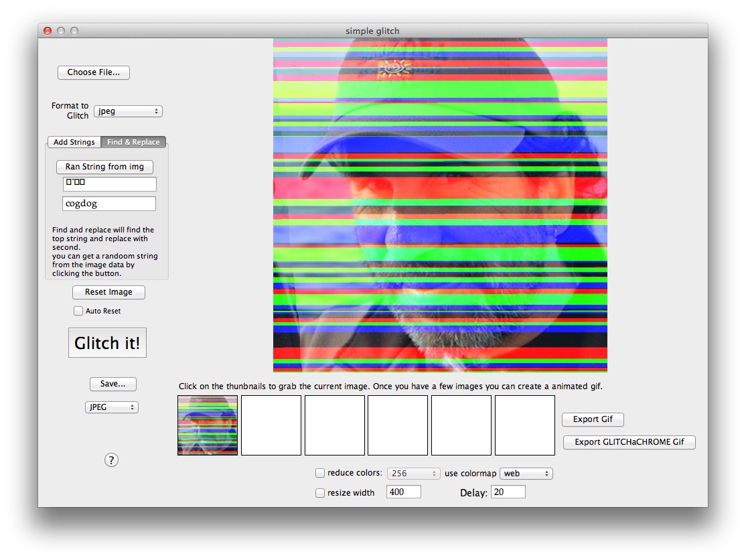This screenshot has height=560, width=746.
Task: Open the use colormap web dropdown
Action: click(x=526, y=474)
